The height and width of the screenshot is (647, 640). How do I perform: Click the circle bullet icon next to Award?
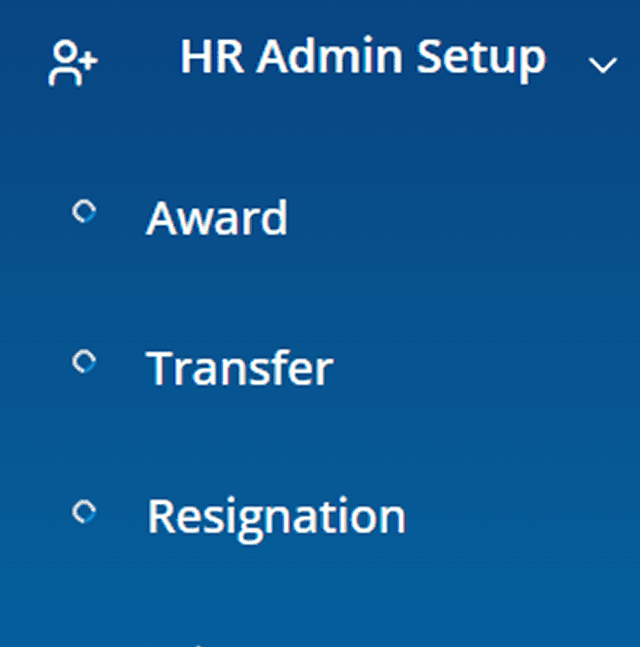(x=85, y=212)
